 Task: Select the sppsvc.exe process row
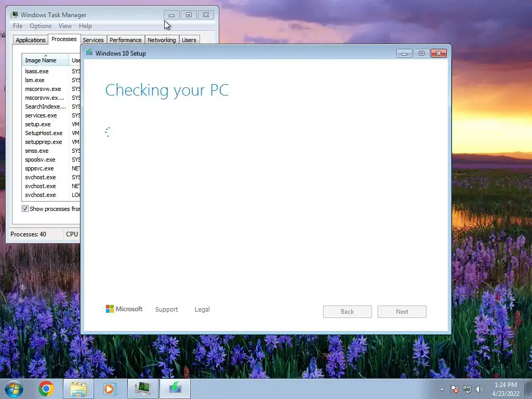click(x=51, y=168)
